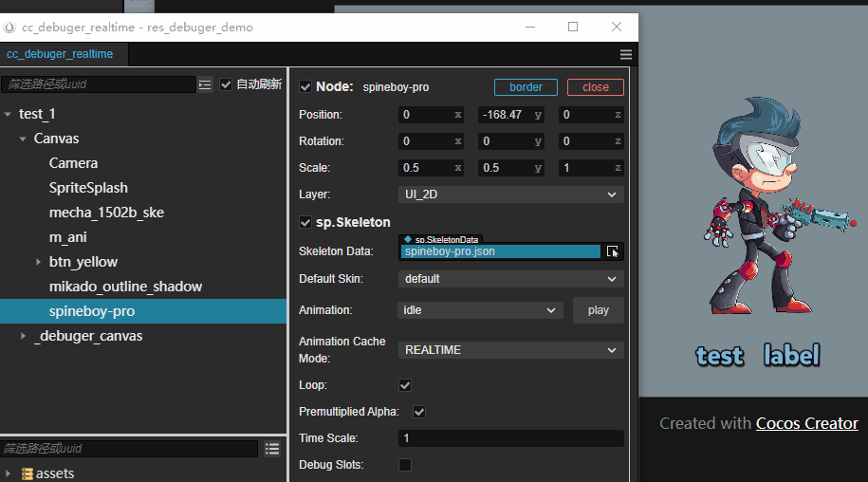Screen dimensions: 868x482
Task: Click the Scale y field 0.5
Action: pos(511,168)
